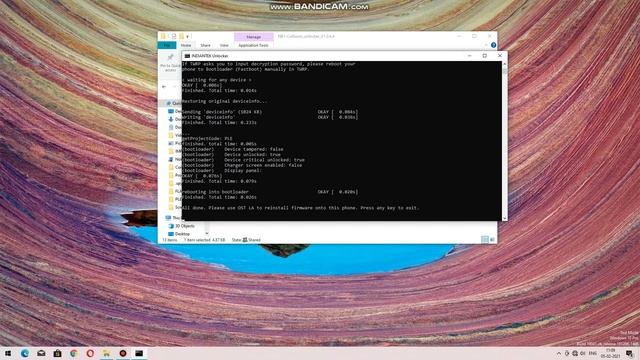Click navigation pane scroll down arrow

207,233
